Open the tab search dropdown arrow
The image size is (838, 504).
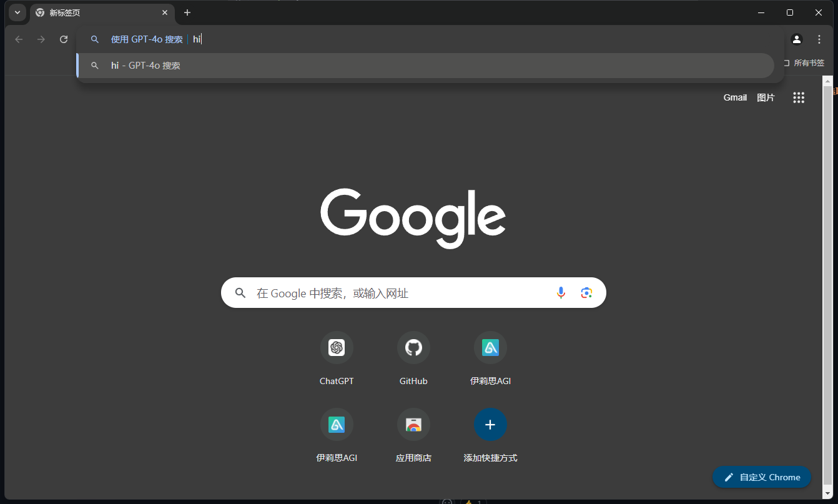point(17,12)
